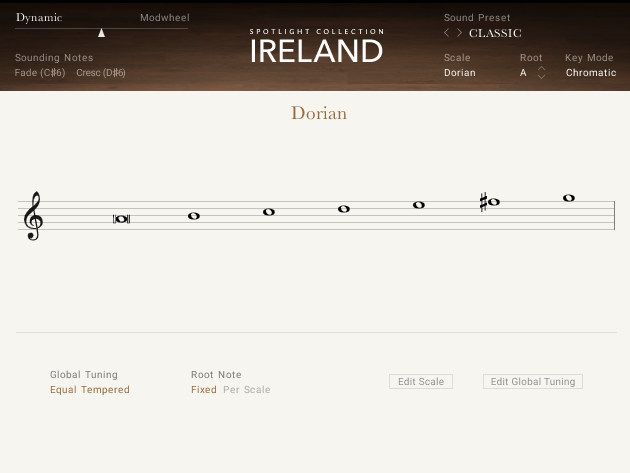Click the third note on the staff
This screenshot has height=473, width=630.
click(268, 212)
